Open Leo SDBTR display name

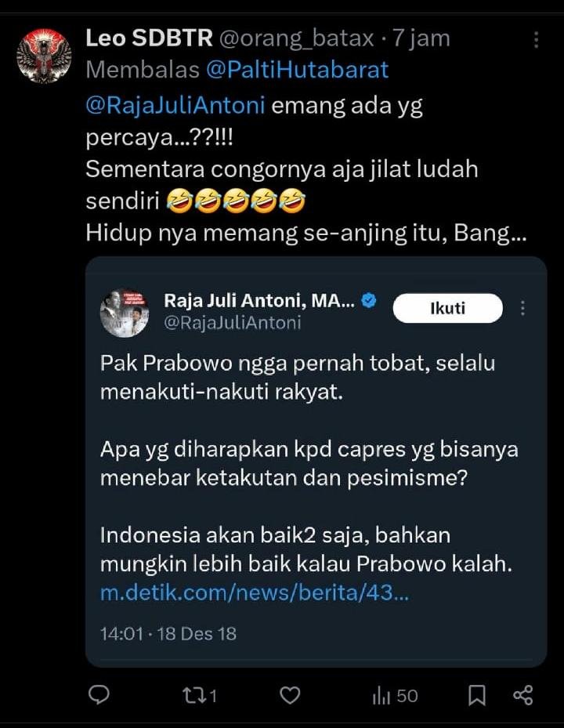149,38
